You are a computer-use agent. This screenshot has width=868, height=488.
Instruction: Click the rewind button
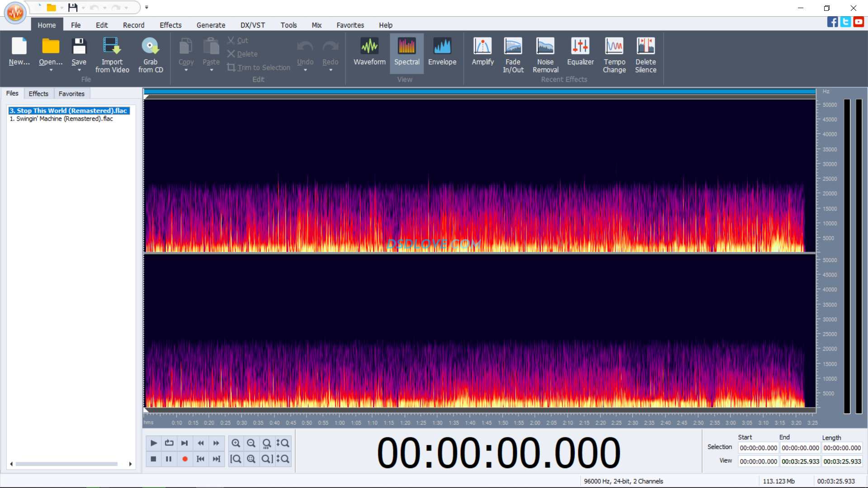pyautogui.click(x=200, y=443)
